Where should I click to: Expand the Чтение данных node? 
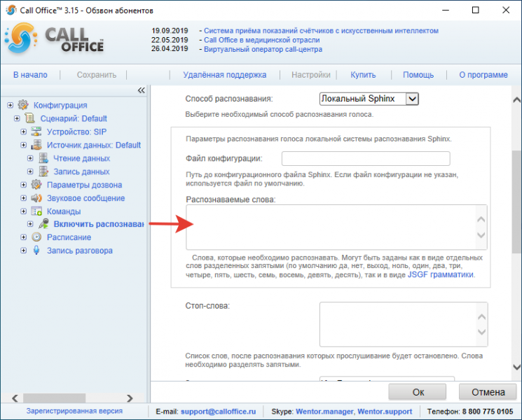[x=30, y=158]
